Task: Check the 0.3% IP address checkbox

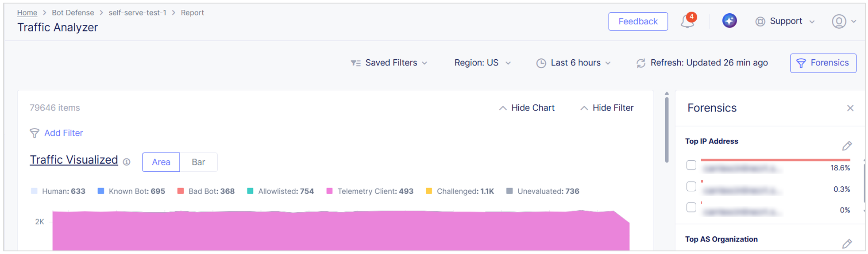Action: [x=691, y=186]
